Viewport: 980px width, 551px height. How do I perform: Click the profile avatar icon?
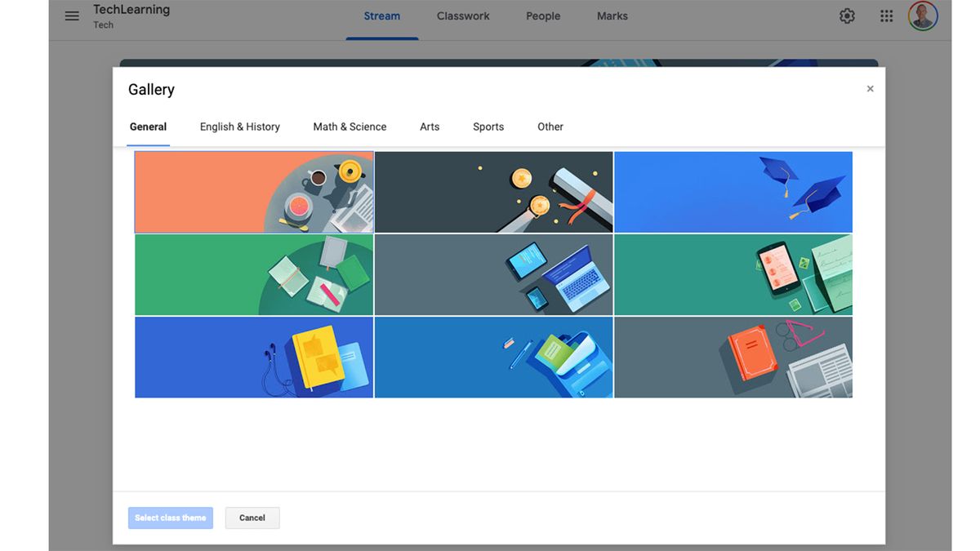[922, 16]
